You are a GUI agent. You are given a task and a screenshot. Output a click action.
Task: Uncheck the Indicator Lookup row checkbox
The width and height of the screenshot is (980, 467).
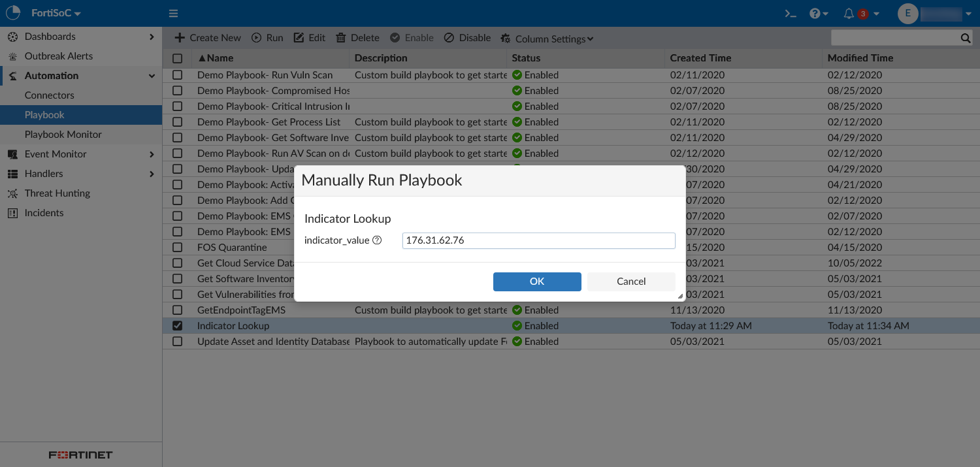[x=178, y=326]
